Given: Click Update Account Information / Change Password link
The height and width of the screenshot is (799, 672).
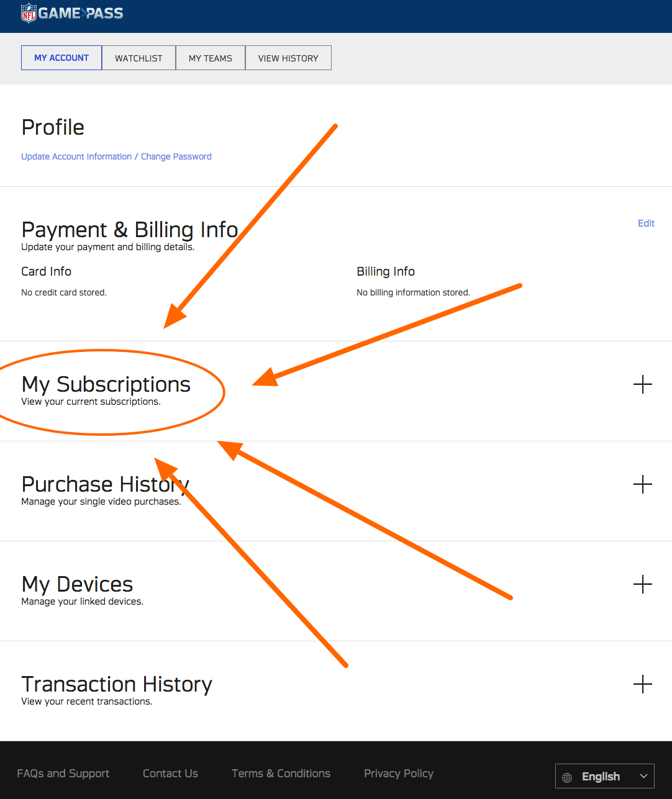Looking at the screenshot, I should pyautogui.click(x=116, y=156).
